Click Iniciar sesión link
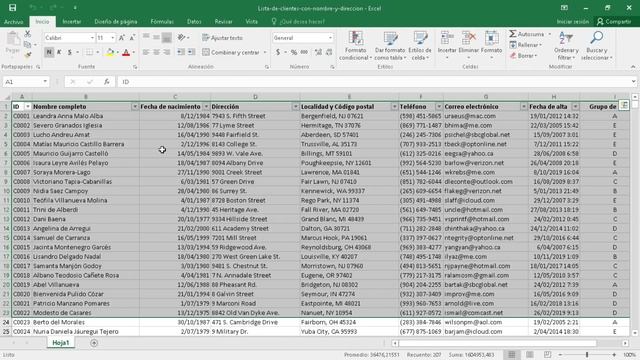 [x=573, y=22]
